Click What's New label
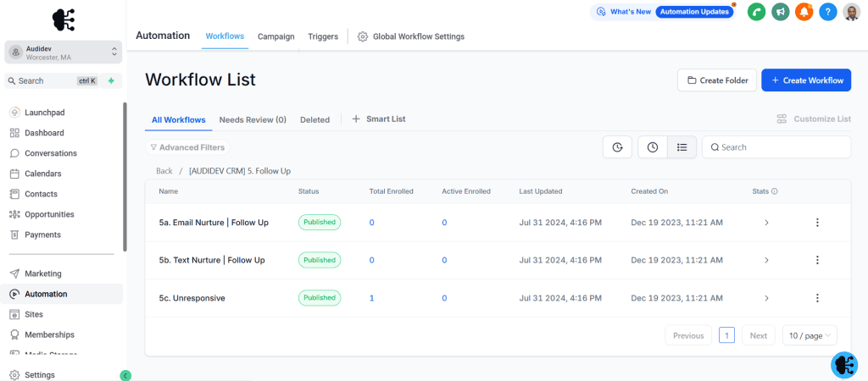Viewport: 868px width, 381px height. pyautogui.click(x=630, y=12)
